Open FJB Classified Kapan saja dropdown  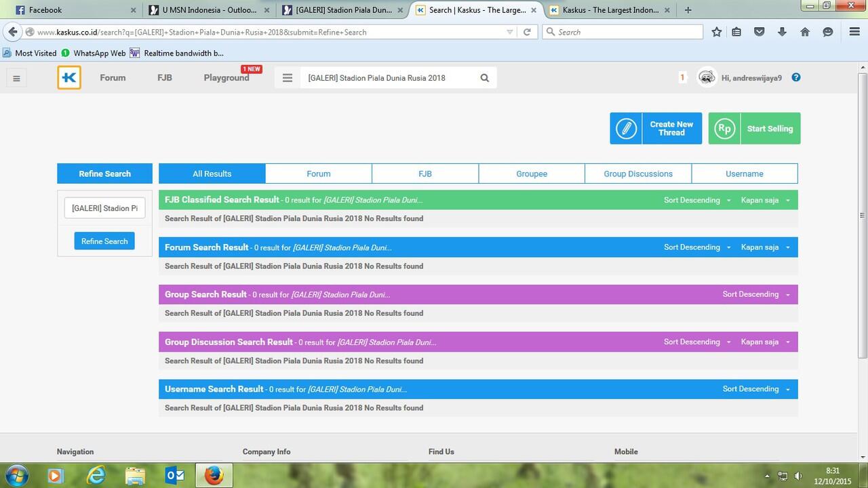click(x=766, y=200)
